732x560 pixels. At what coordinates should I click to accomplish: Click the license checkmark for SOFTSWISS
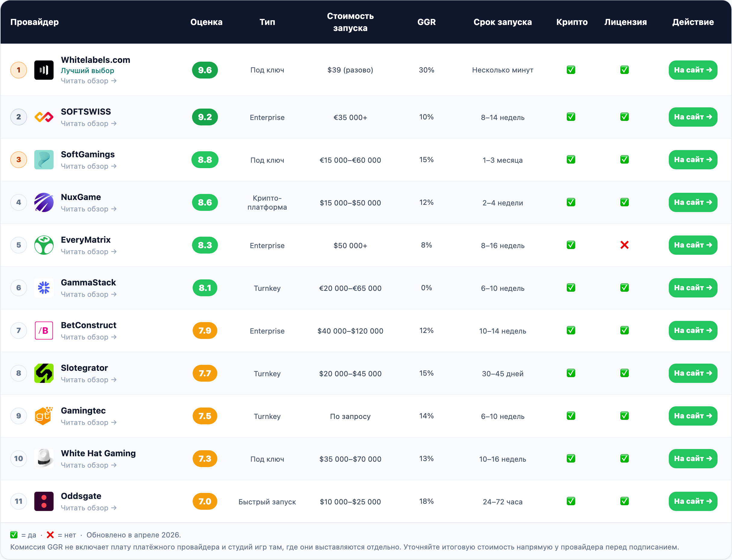(625, 117)
